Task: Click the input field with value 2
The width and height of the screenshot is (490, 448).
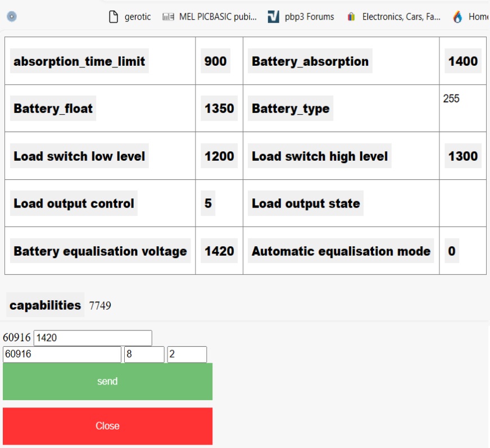Action: tap(187, 355)
